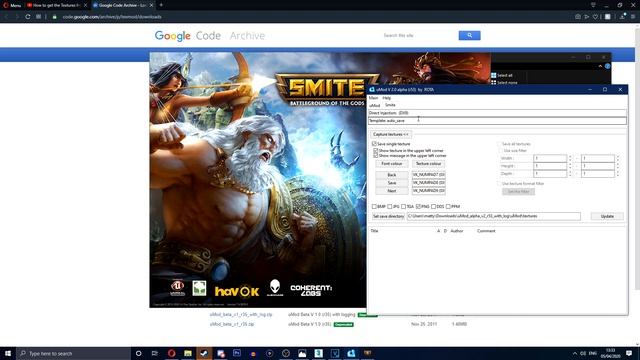Toggle Show message in upper left corner
Viewport: 640px width, 360px height.
coord(376,156)
